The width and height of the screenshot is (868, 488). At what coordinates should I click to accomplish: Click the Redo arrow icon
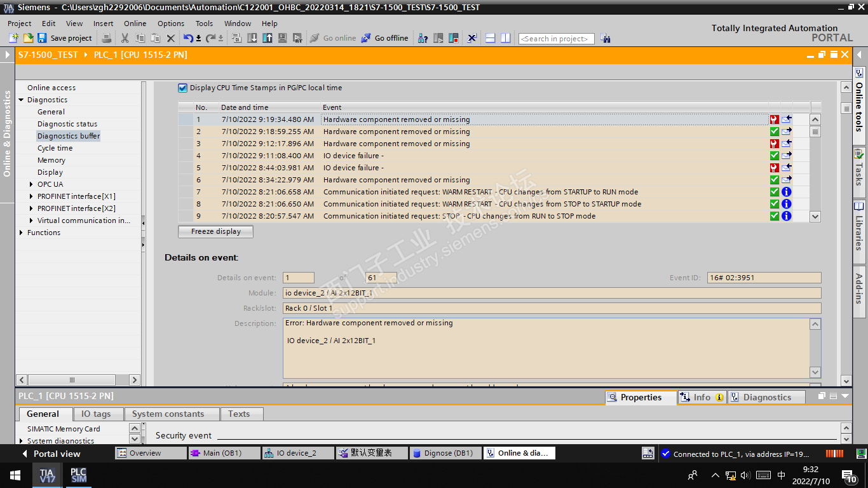(210, 38)
